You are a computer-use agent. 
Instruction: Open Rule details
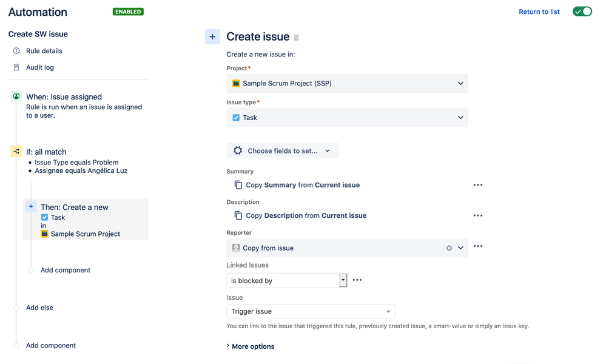(x=44, y=50)
